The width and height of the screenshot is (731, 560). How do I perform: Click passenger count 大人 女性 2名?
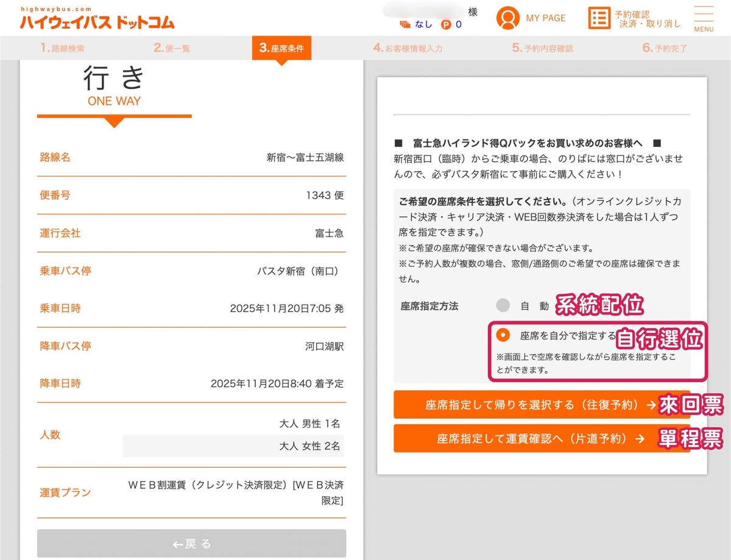point(309,446)
